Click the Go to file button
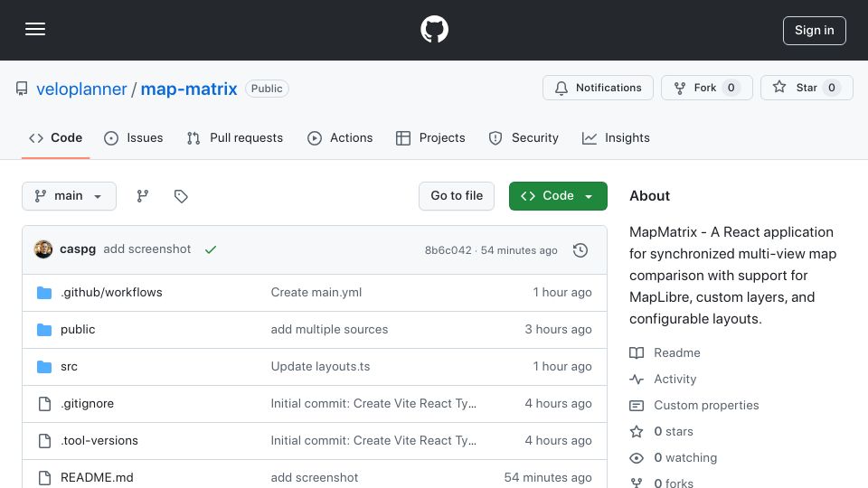Image resolution: width=868 pixels, height=488 pixels. [x=456, y=196]
